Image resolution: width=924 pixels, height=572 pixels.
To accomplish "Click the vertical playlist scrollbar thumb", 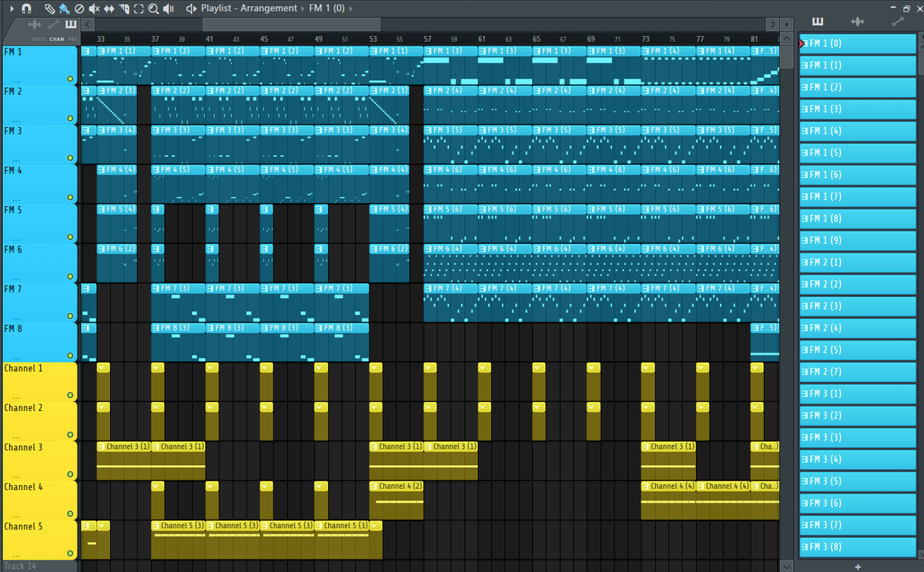I will coord(786,58).
